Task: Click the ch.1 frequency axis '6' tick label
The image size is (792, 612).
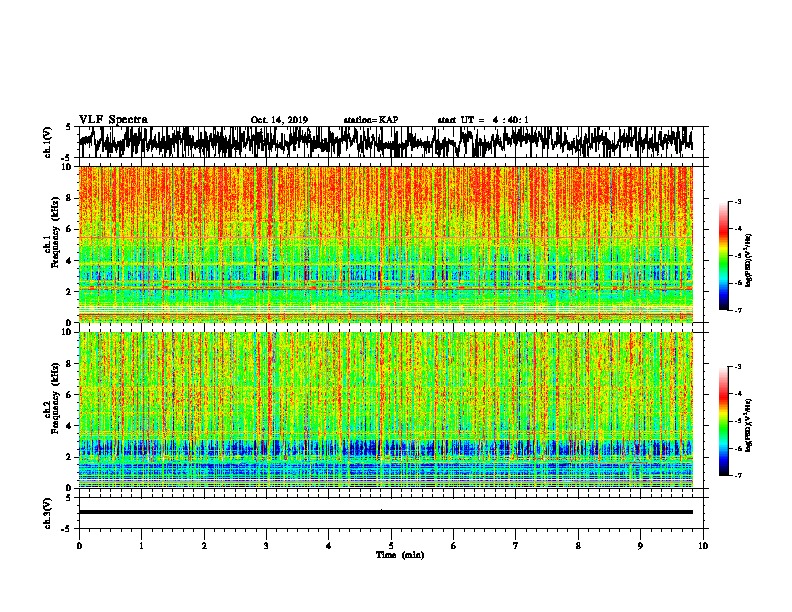Action: click(x=70, y=229)
